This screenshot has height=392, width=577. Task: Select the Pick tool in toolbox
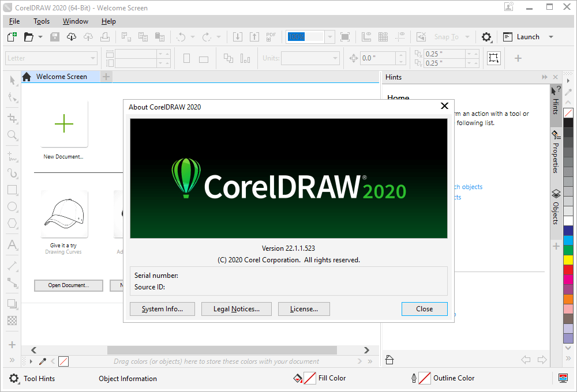(12, 80)
